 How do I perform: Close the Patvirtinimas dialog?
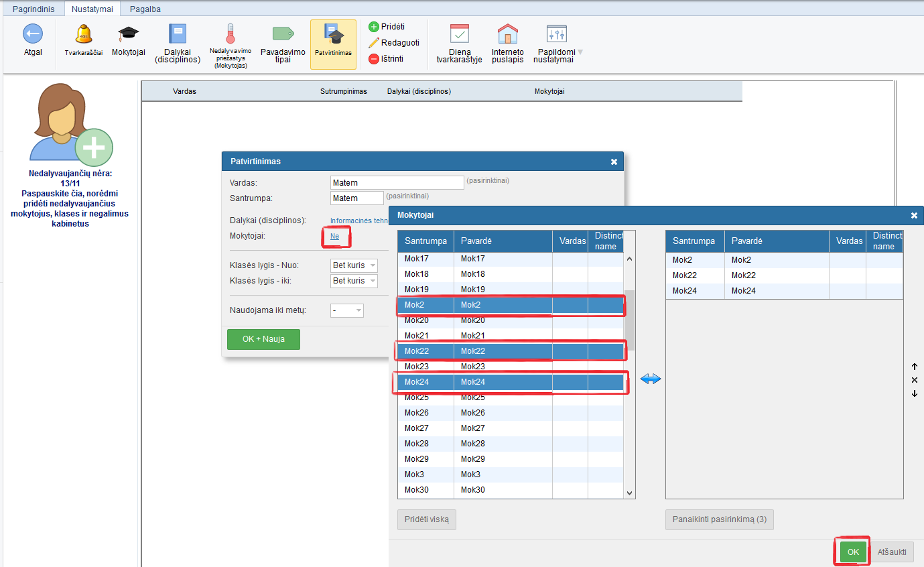pos(614,162)
